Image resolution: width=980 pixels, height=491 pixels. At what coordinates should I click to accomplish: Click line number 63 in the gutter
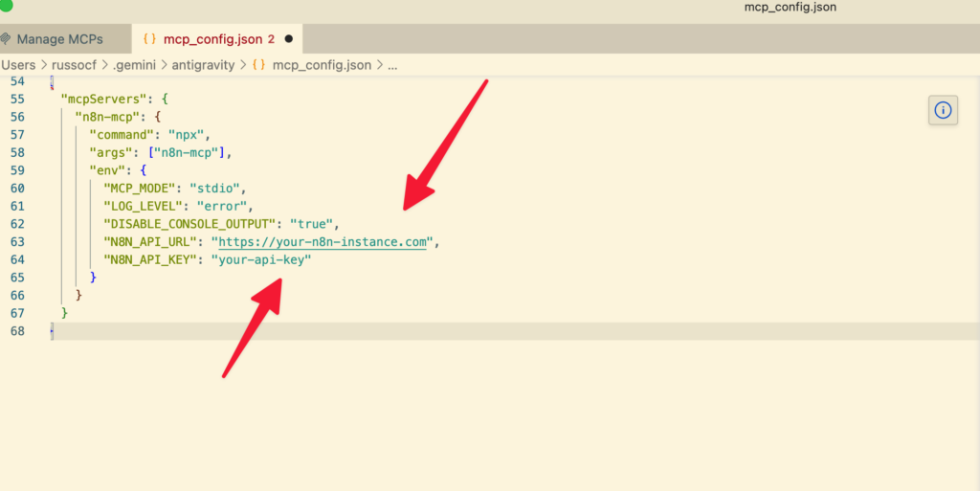coord(17,242)
